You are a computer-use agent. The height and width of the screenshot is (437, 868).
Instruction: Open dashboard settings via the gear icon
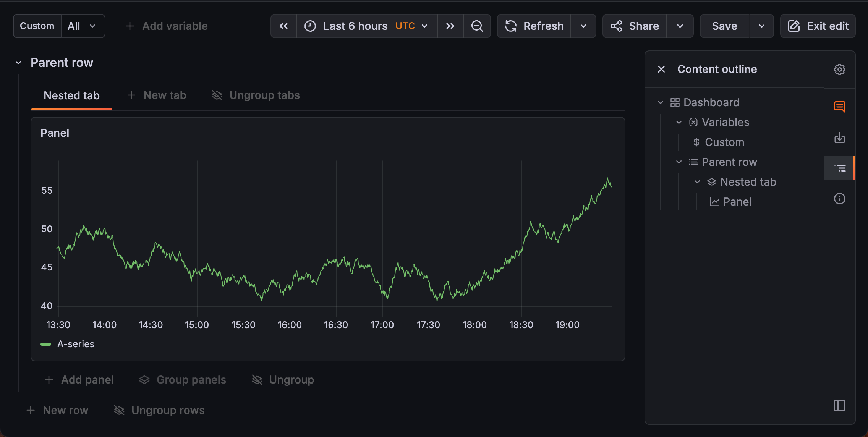coord(840,69)
